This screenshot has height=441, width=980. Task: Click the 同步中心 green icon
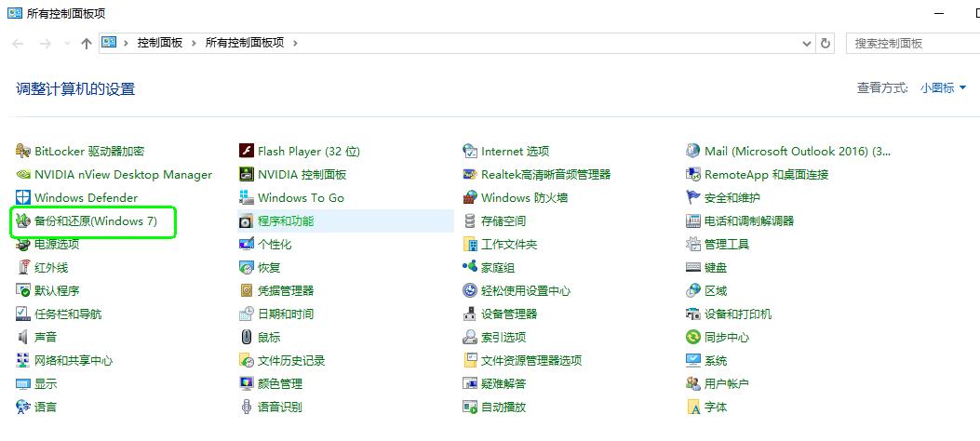[x=693, y=338]
